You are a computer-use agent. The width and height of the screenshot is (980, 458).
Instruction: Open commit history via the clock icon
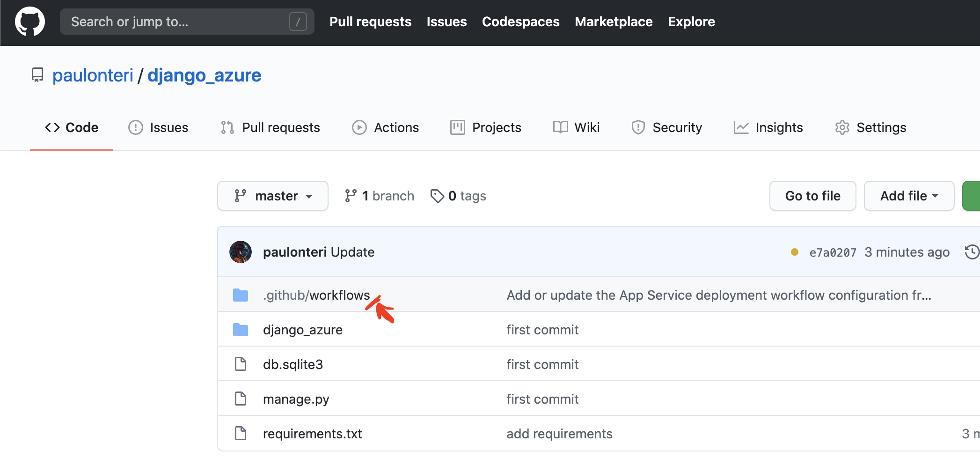972,252
